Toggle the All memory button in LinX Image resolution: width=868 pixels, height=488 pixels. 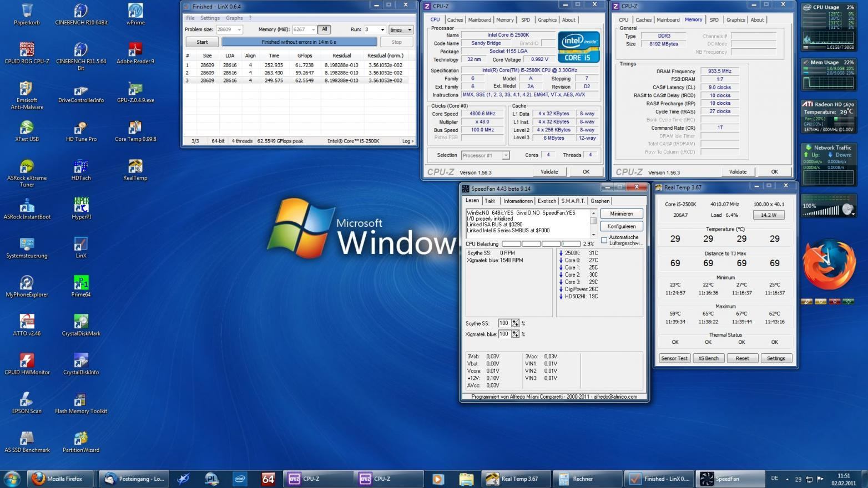pyautogui.click(x=325, y=29)
